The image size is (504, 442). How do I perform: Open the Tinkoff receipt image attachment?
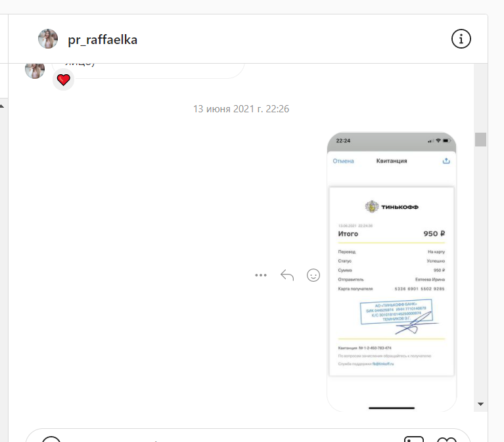coord(392,272)
